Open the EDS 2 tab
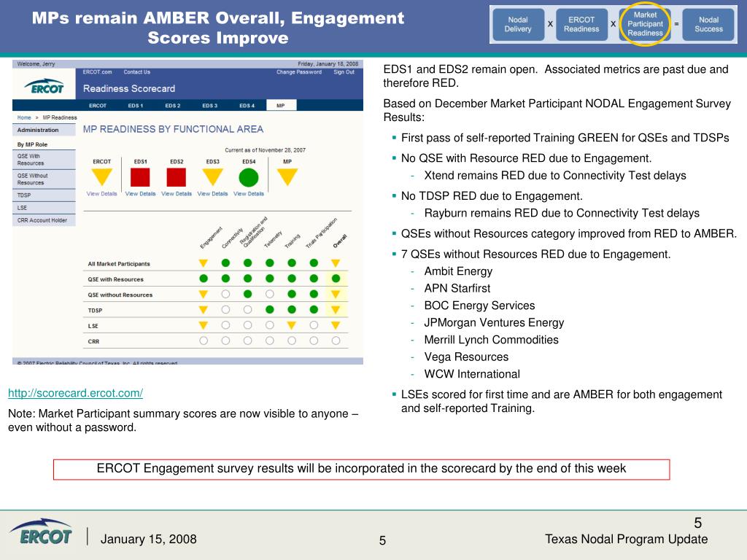Image resolution: width=747 pixels, height=560 pixels. (172, 105)
